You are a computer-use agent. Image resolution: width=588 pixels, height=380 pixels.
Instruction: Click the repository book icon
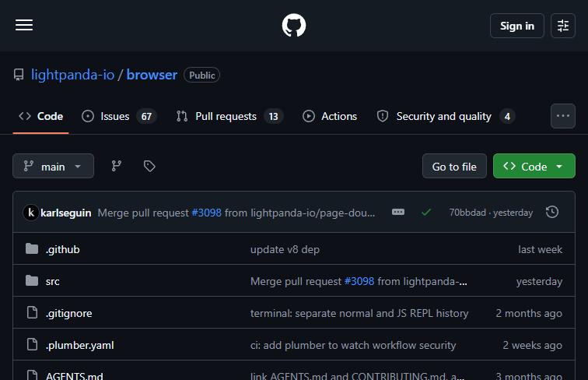tap(19, 75)
